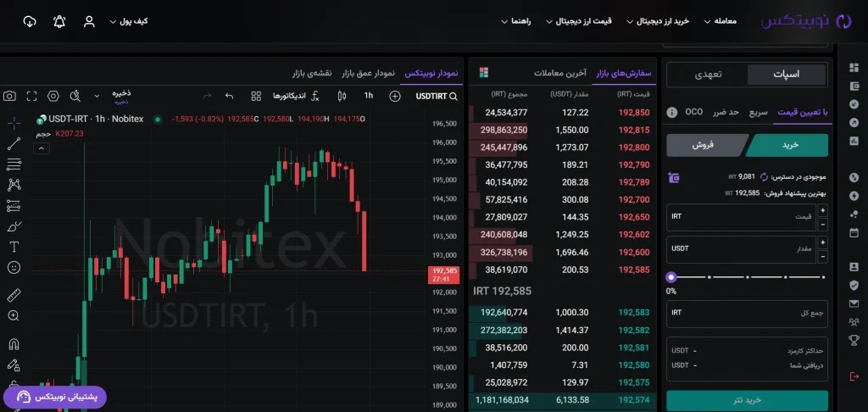
Task: Open the forecasting and measurement tools
Action: tap(14, 205)
